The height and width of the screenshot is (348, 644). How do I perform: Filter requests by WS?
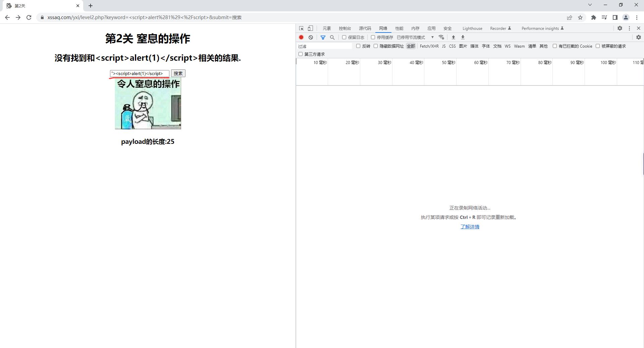coord(507,46)
